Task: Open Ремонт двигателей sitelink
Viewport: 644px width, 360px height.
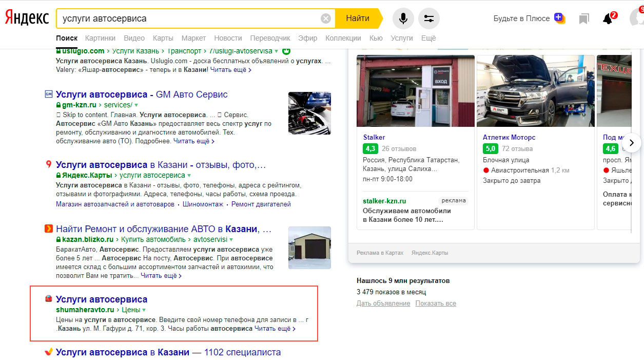Action: (x=261, y=204)
